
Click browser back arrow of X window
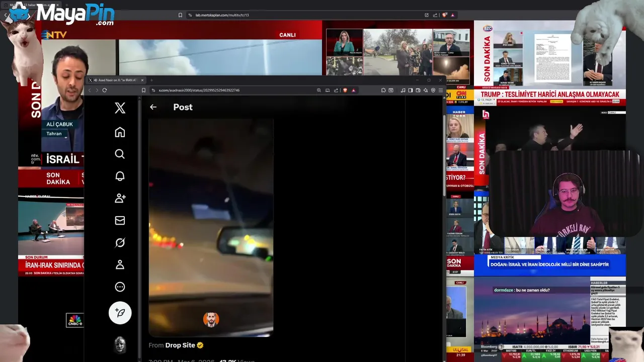pos(90,90)
